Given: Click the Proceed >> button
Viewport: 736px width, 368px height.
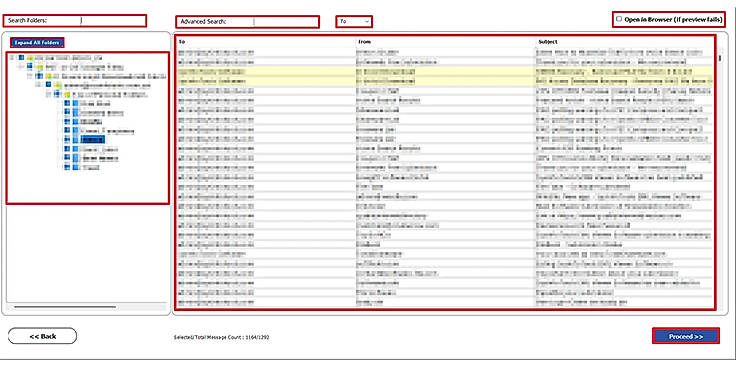Looking at the screenshot, I should coord(686,337).
